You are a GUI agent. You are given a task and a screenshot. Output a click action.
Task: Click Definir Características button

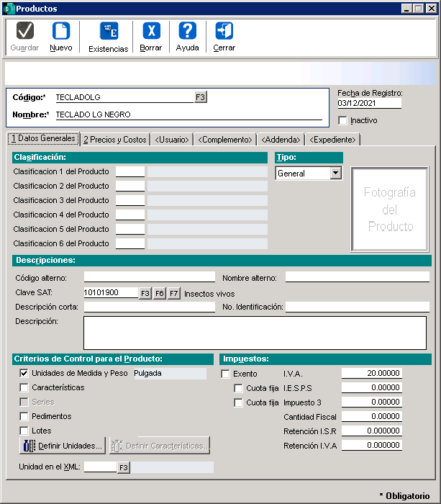coord(160,446)
